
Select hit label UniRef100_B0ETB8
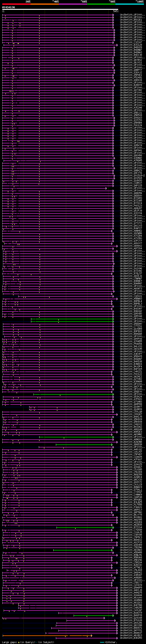click(131, 605)
